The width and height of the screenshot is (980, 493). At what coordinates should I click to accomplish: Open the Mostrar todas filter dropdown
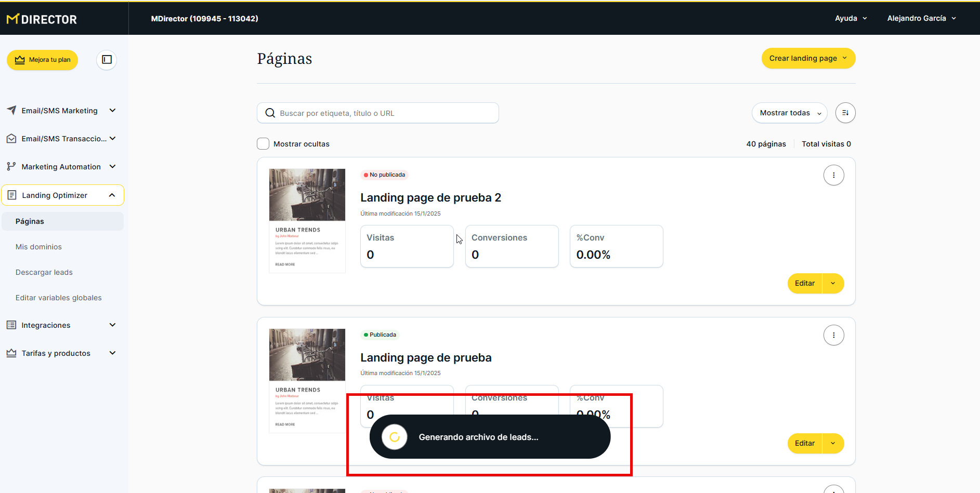(789, 113)
